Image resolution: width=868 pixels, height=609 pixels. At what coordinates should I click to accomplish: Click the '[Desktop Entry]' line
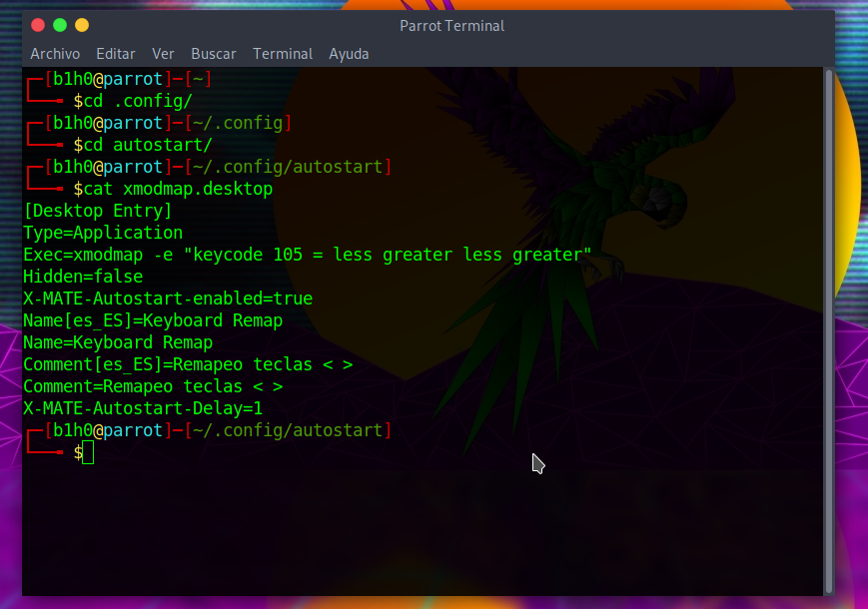(x=98, y=211)
